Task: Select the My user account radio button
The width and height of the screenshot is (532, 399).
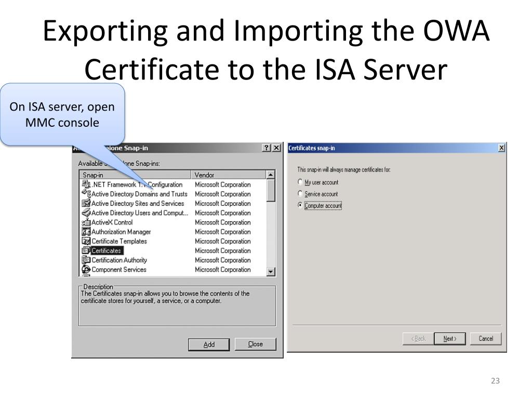Action: [300, 182]
